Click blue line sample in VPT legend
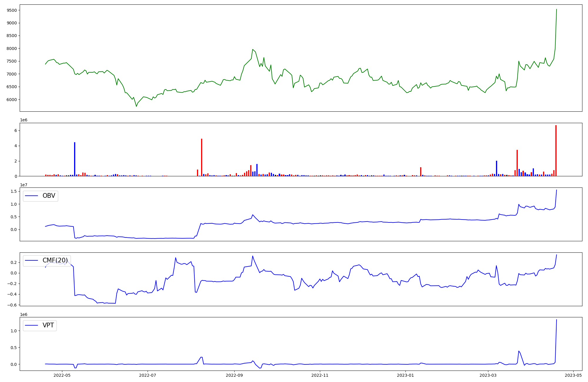The height and width of the screenshot is (382, 588). click(32, 326)
